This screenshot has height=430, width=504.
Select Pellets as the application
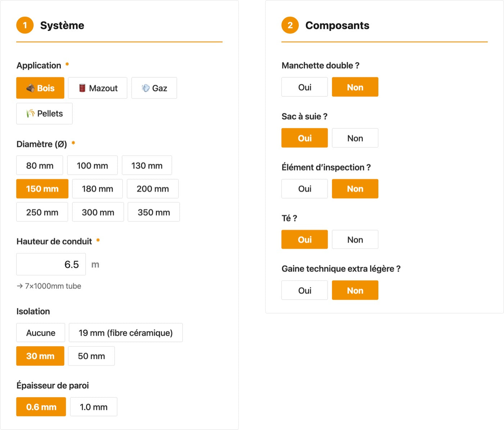tap(44, 114)
